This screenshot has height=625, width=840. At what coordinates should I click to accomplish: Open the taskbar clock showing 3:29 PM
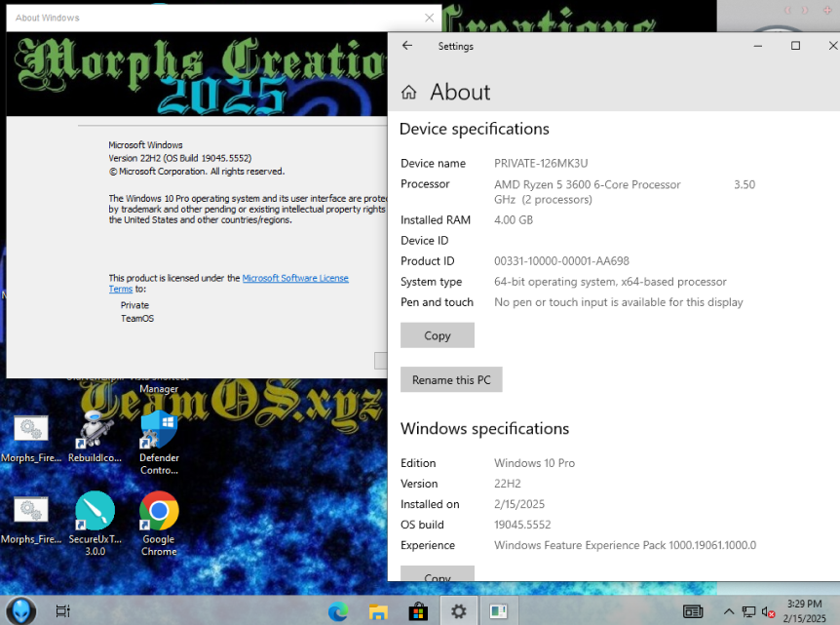click(805, 611)
